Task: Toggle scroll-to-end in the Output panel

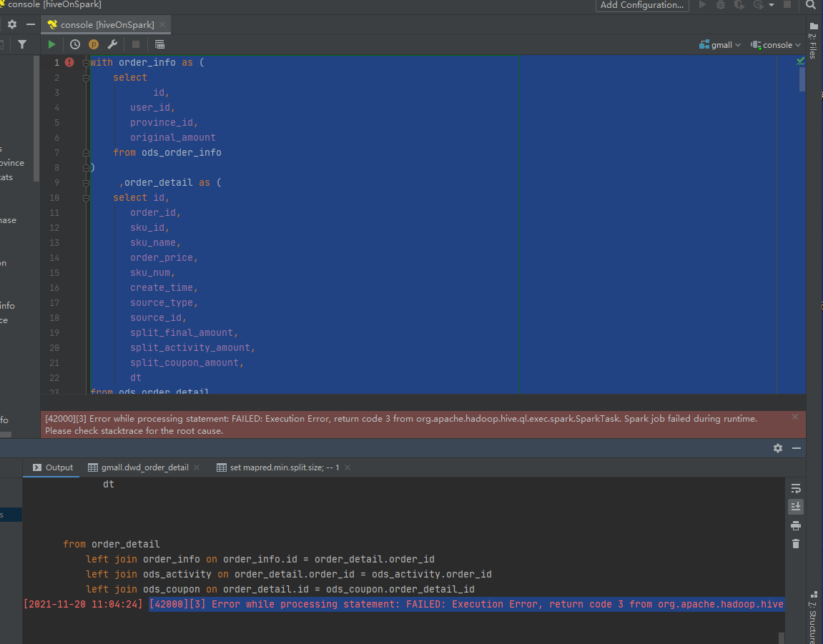Action: point(795,506)
